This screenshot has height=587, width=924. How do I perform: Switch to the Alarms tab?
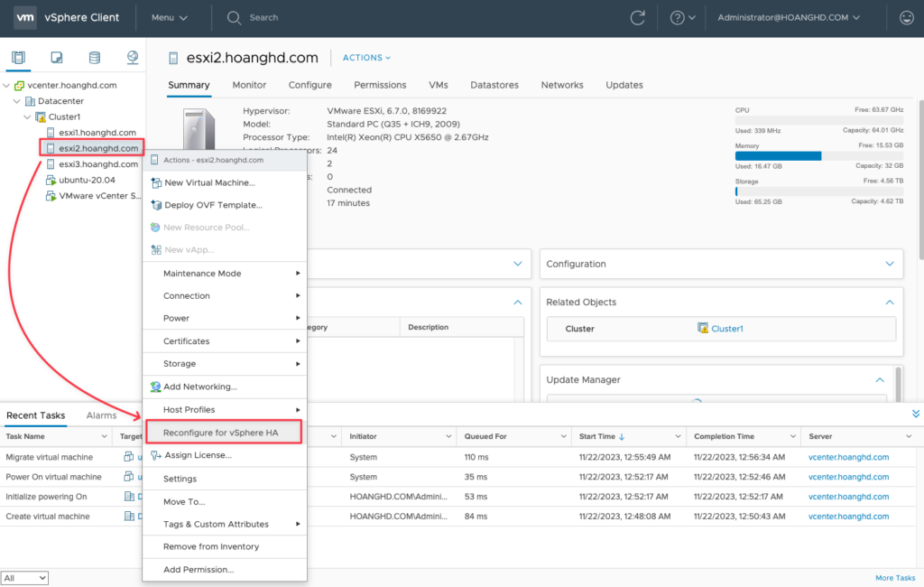click(x=101, y=415)
